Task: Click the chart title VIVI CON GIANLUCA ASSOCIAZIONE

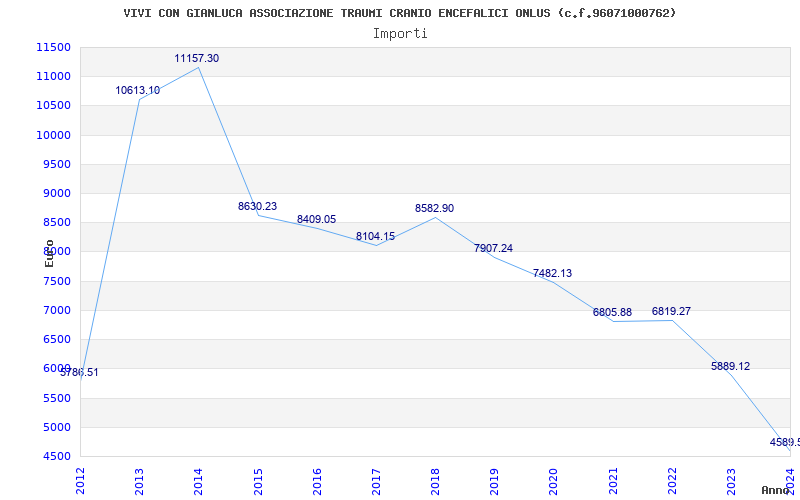Action: coord(399,13)
